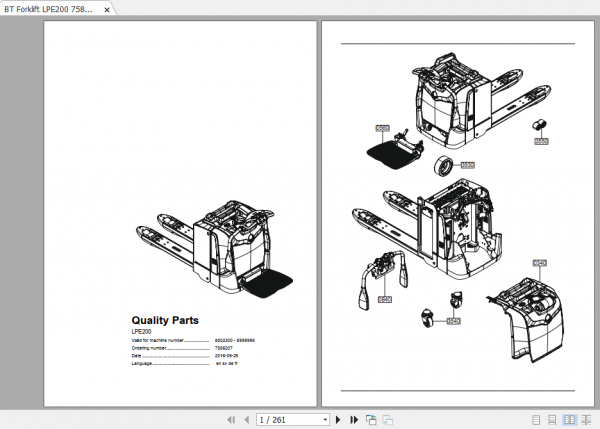This screenshot has height=429, width=600.
Task: Click part label 0520 by caster wheels
Action: tap(453, 321)
